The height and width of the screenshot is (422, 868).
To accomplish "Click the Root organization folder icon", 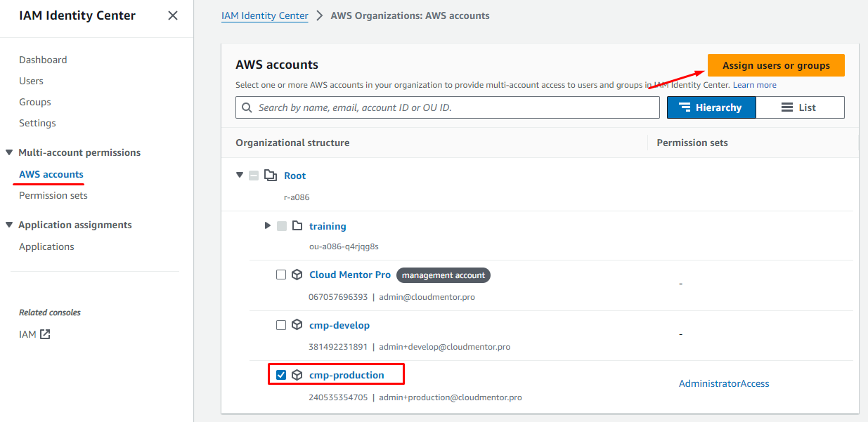I will click(271, 176).
